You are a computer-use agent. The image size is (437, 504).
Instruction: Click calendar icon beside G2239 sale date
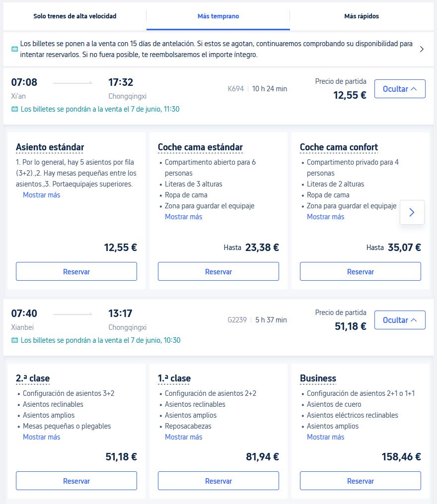click(14, 340)
